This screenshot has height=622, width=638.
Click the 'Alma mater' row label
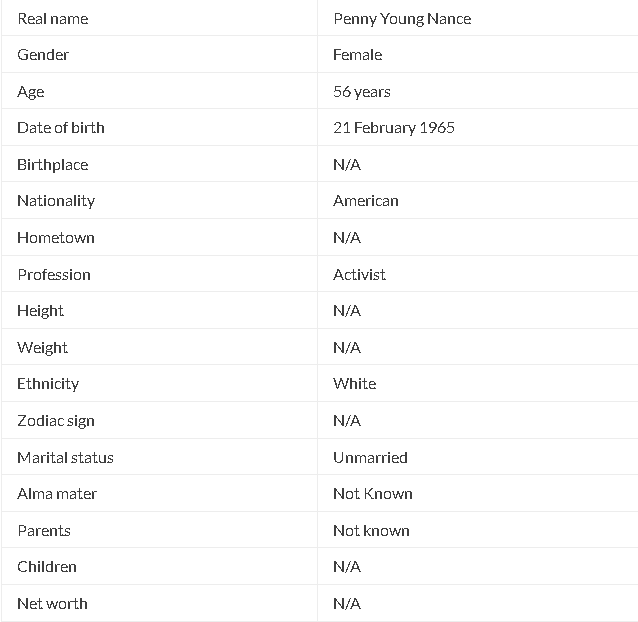(57, 494)
